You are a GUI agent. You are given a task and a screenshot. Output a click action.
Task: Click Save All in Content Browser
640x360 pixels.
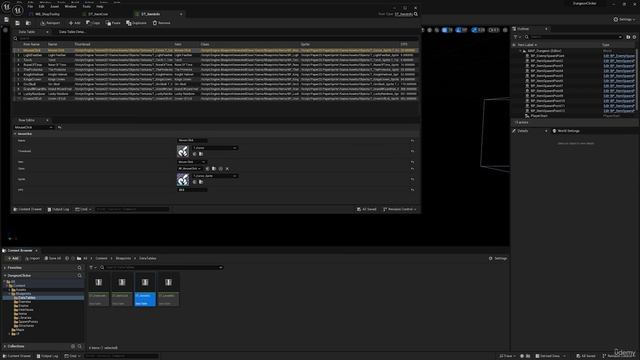point(53,258)
